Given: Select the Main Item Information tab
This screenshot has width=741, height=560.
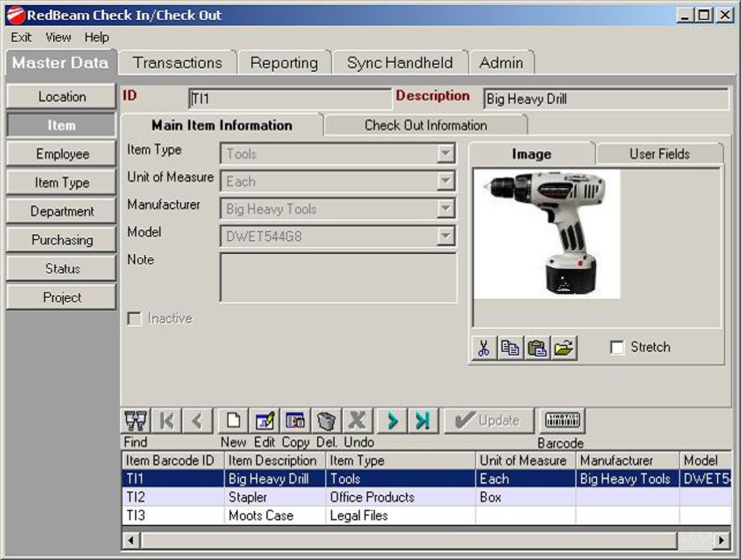Looking at the screenshot, I should pos(222,125).
